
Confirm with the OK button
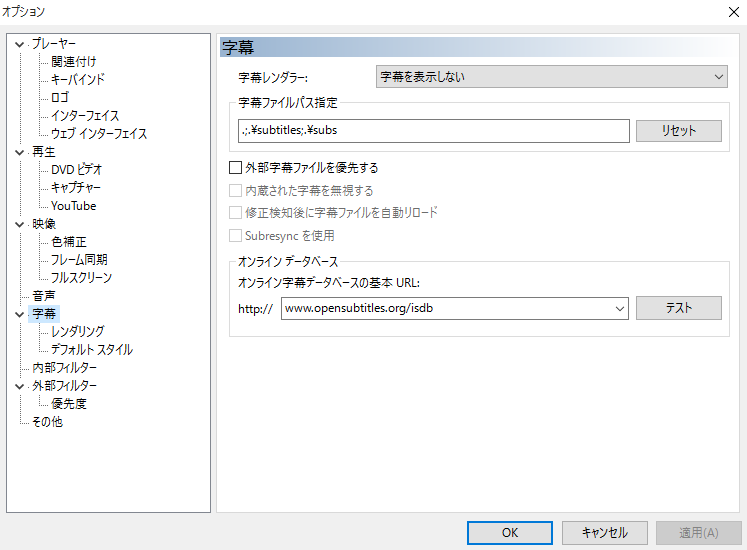[510, 533]
